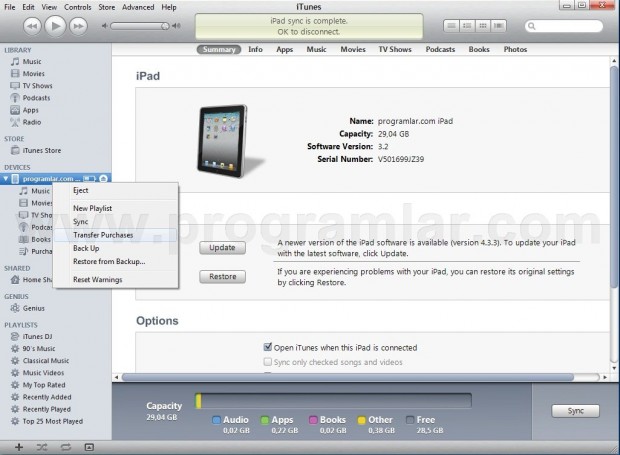Screen dimensions: 620x455
Task: Check Sync only checked songs and videos
Action: click(x=268, y=362)
